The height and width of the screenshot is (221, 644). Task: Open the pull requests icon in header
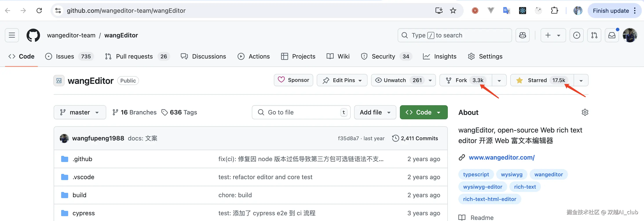[x=594, y=35]
